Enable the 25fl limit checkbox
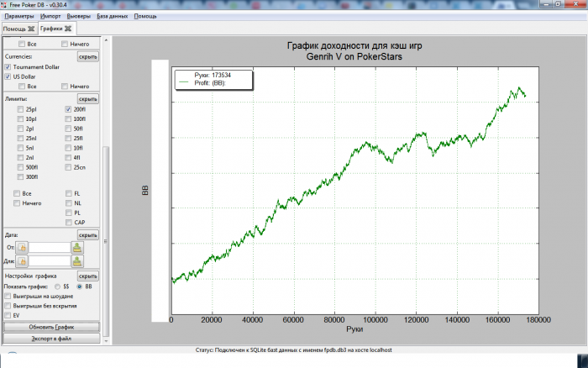The width and height of the screenshot is (588, 368). click(68, 138)
